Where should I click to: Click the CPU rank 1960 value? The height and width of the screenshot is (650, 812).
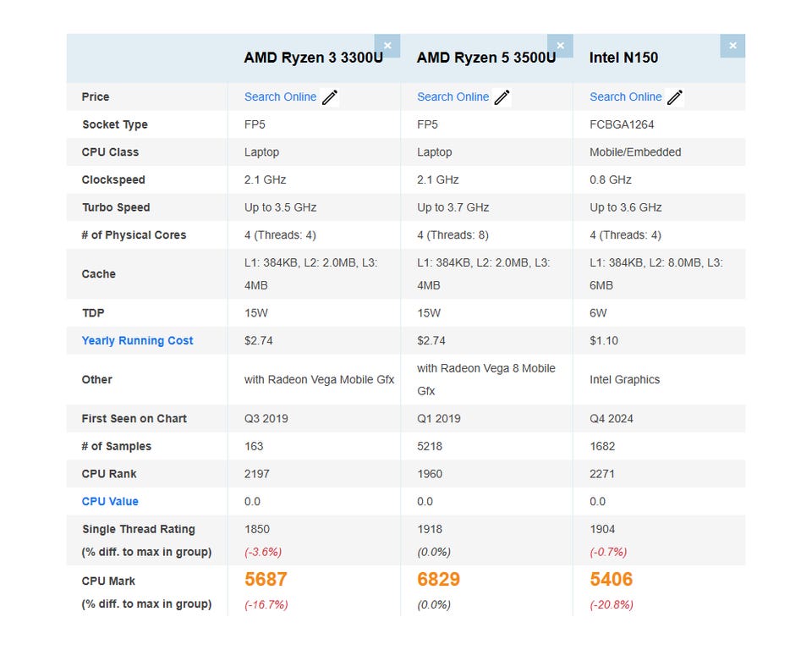click(x=430, y=474)
